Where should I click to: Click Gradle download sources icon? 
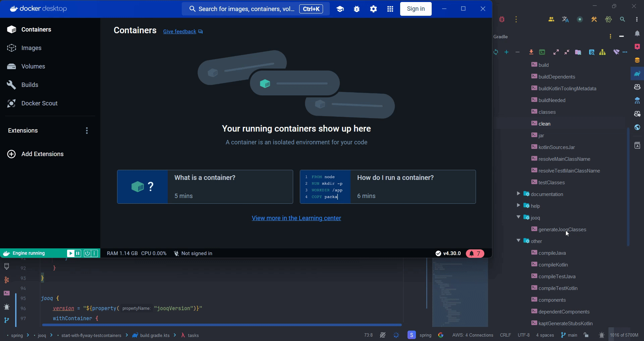click(x=531, y=52)
